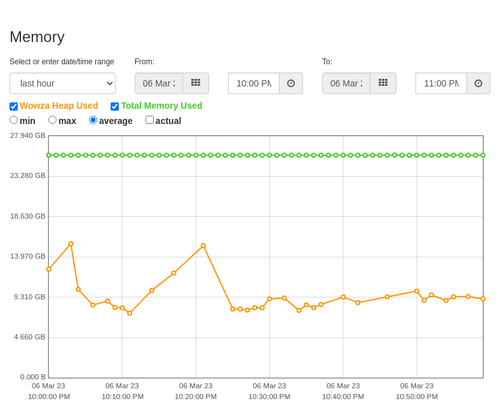Click the lowest orange point near 10:11 PM
Viewport: 500px width, 403px height.
[130, 313]
